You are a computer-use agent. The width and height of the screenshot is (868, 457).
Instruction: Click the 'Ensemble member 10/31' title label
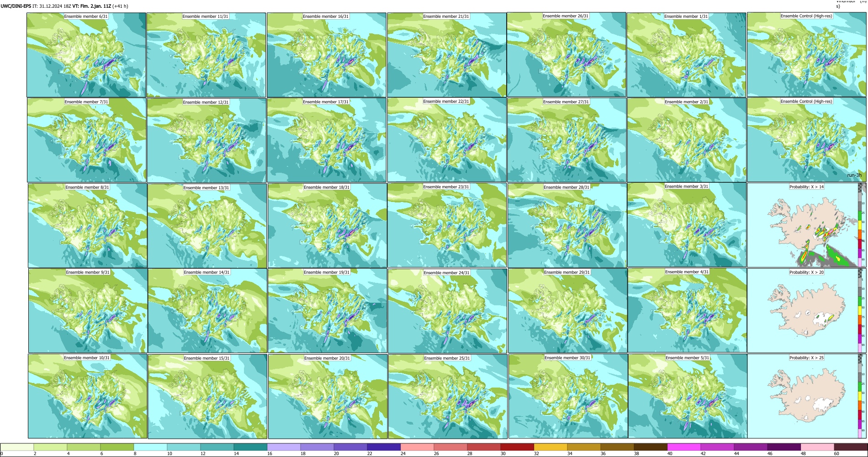click(x=87, y=357)
